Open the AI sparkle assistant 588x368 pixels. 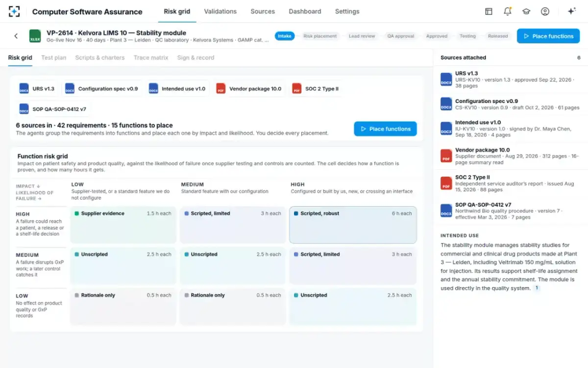571,11
